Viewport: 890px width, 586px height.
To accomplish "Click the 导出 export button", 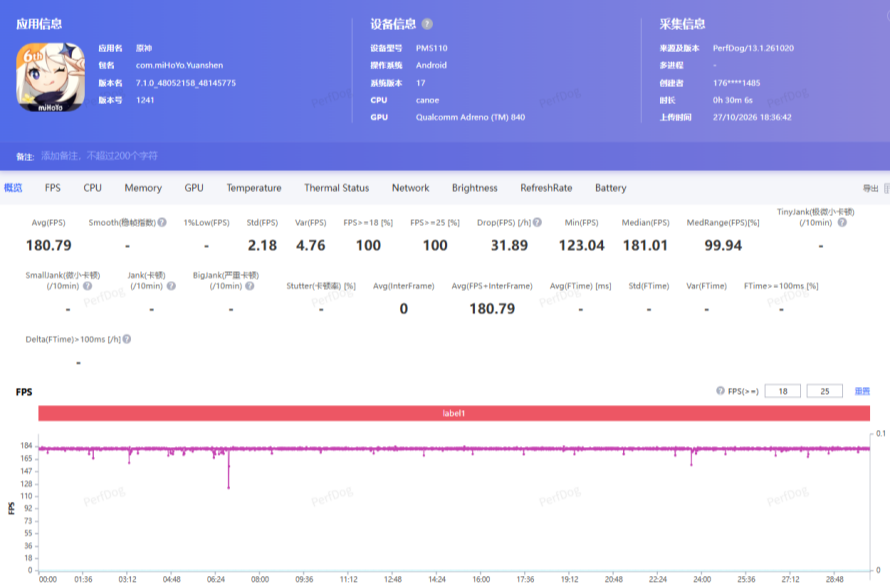I will coord(871,189).
